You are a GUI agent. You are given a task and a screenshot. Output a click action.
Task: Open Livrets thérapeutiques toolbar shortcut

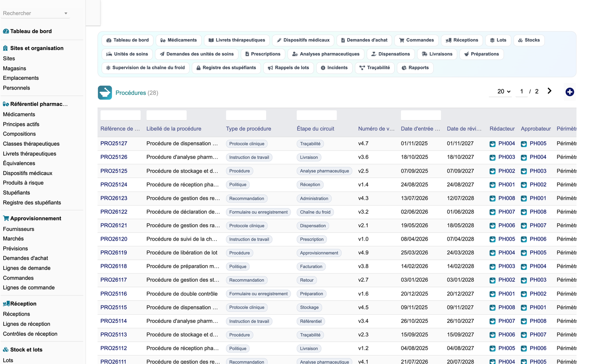click(x=236, y=40)
